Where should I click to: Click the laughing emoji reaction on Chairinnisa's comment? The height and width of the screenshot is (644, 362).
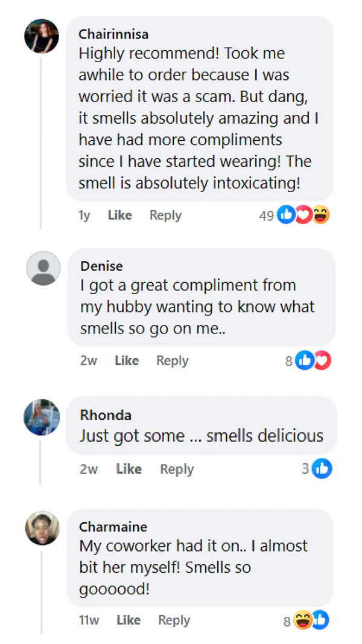coord(321,215)
